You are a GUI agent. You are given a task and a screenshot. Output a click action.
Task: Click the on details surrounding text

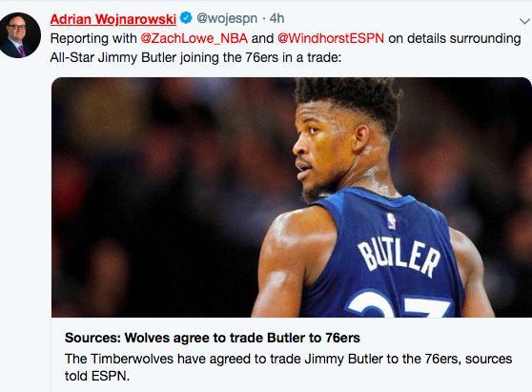455,38
